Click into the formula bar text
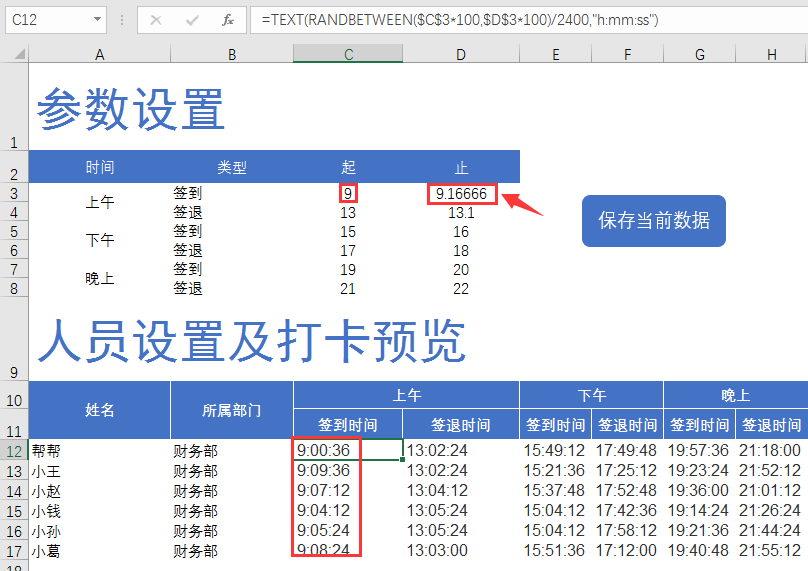 click(x=529, y=20)
